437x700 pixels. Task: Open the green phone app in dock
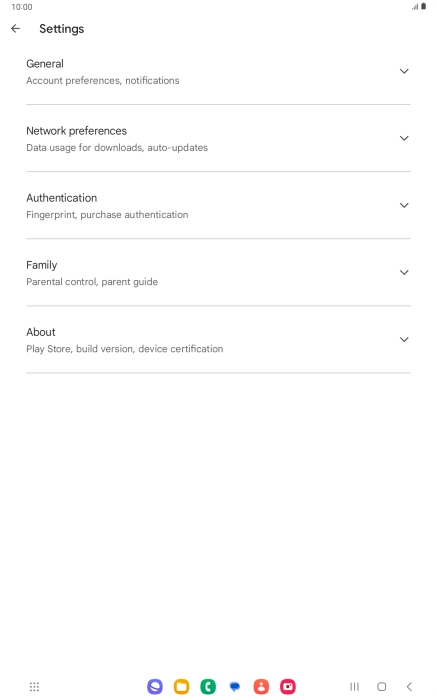coord(208,687)
